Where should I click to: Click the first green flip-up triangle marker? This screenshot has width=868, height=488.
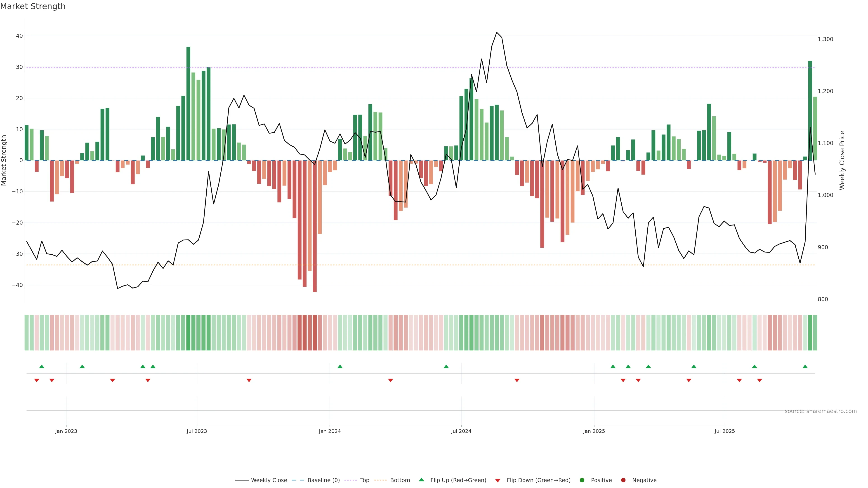(x=42, y=366)
